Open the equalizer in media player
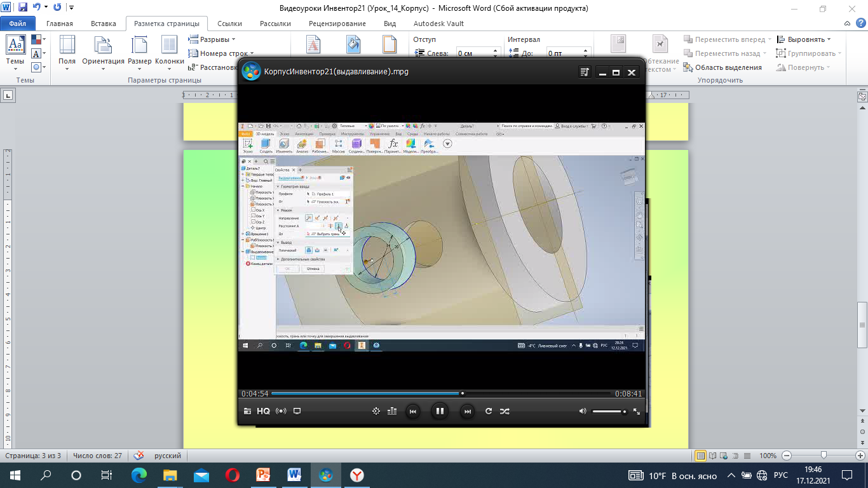868x488 pixels. [392, 411]
